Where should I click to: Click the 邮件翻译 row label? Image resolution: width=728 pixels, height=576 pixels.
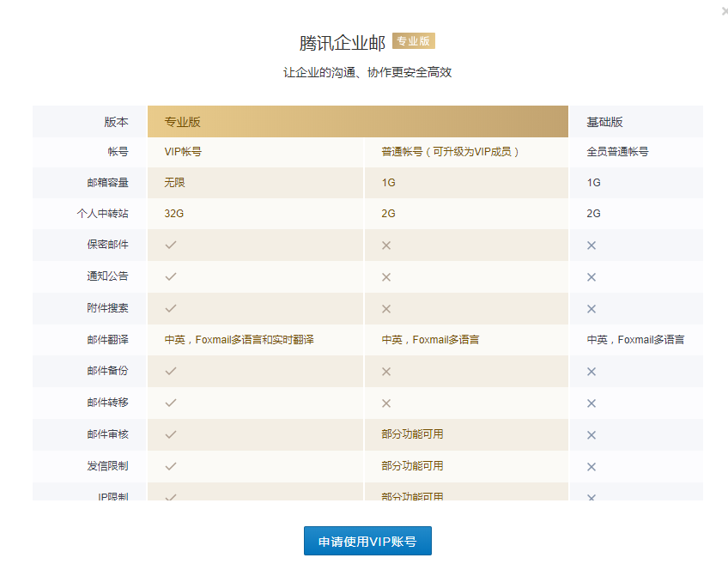[x=107, y=340]
